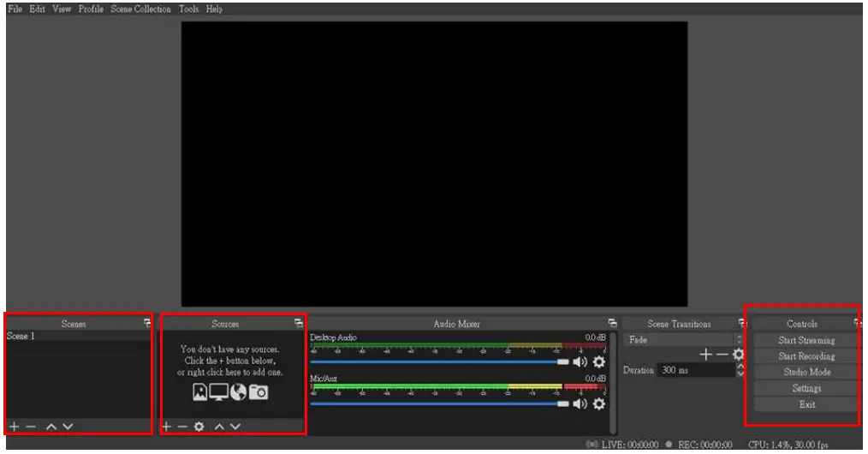Screen dimensions: 868x454
Task: Click the black preview canvas
Action: click(434, 164)
